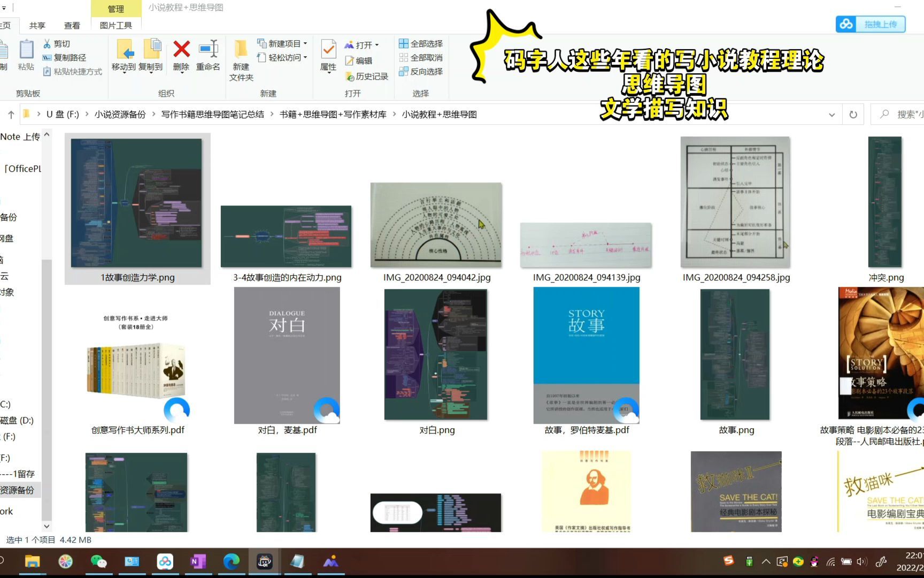Select 救猫咪II SAVE THE CAT cover thumbnail

click(x=736, y=491)
